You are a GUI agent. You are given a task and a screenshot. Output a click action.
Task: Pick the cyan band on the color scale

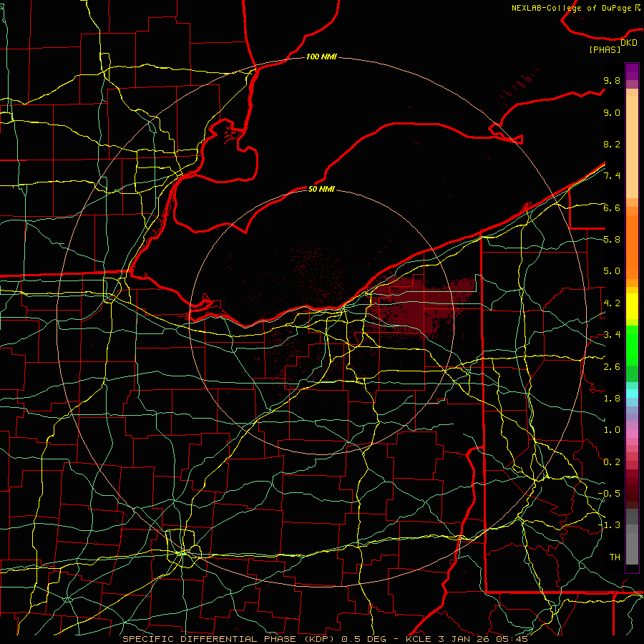pyautogui.click(x=632, y=394)
